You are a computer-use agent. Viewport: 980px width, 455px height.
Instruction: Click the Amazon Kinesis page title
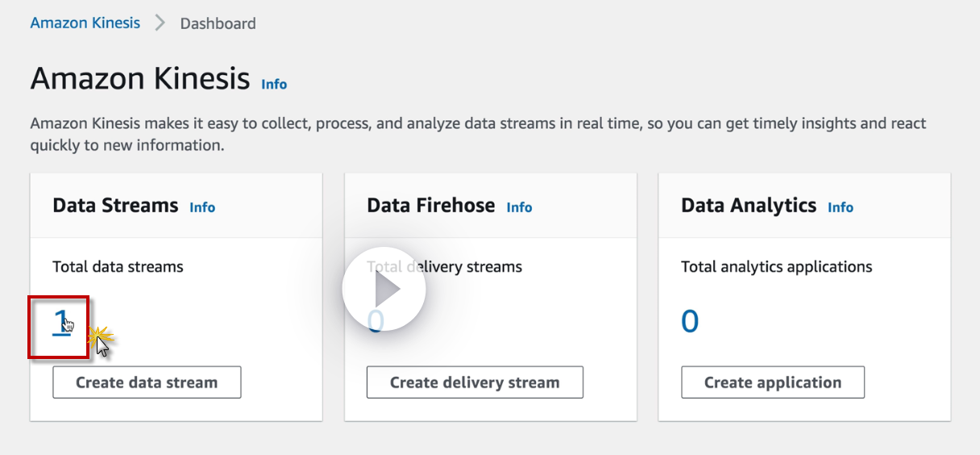[x=140, y=79]
